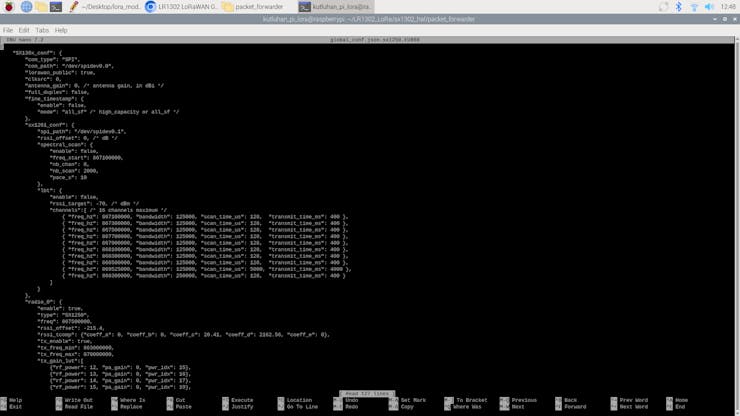The width and height of the screenshot is (740, 416).
Task: Switch to the LR1302 LoRaWAN Chromium window
Action: 181,7
